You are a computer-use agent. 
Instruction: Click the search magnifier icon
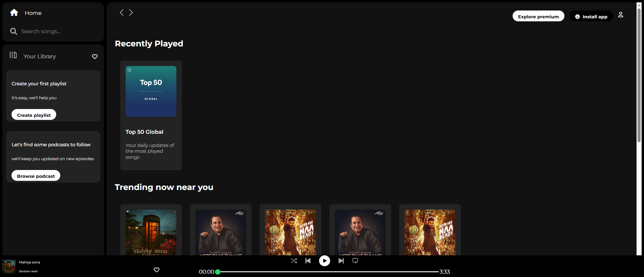coord(14,31)
